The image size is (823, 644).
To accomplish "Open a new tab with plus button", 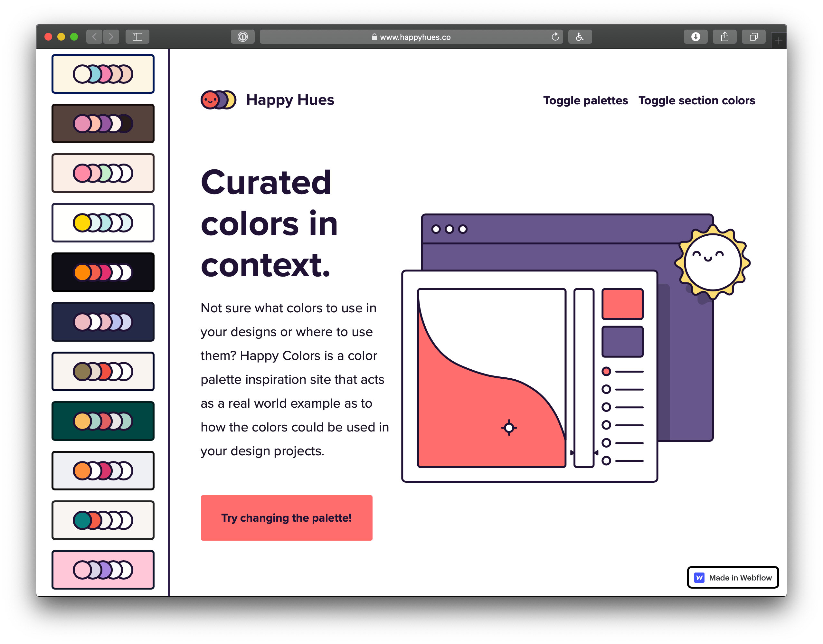I will 779,41.
